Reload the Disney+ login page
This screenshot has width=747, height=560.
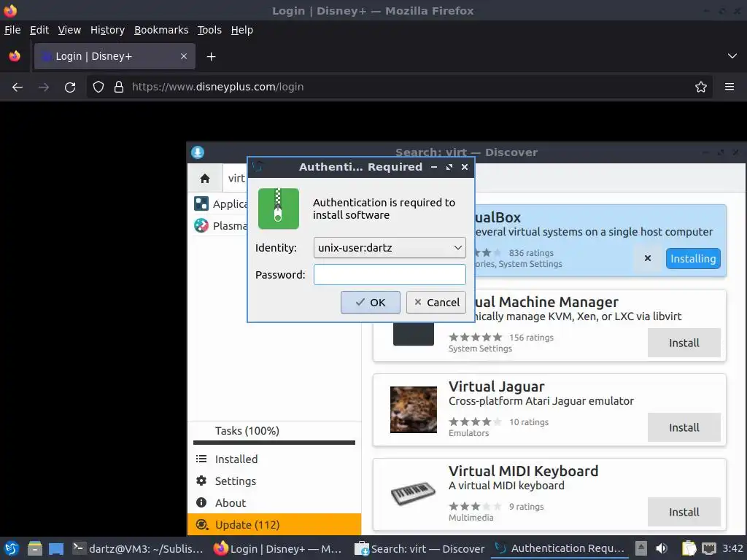(70, 87)
